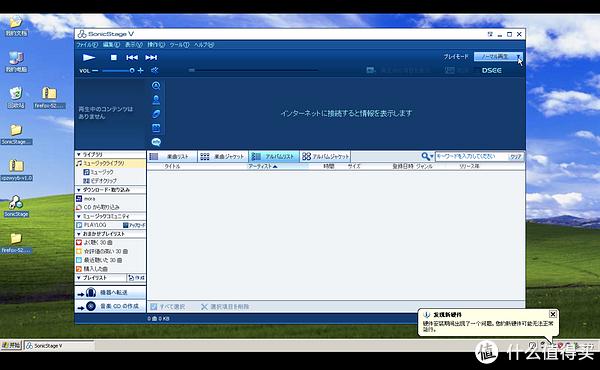Switch to the 楽曲リスト view tab
Viewport: 600px width, 370px height.
tap(172, 156)
